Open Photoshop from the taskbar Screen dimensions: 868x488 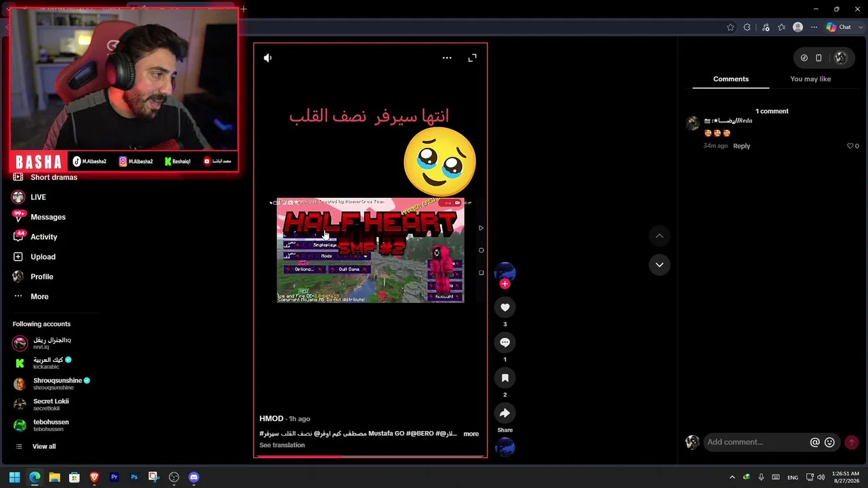pyautogui.click(x=134, y=477)
